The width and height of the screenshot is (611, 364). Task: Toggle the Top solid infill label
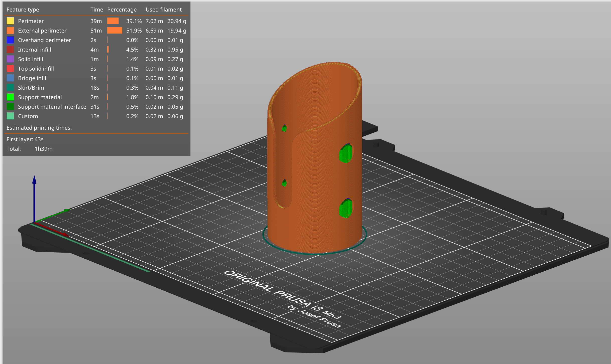tap(36, 69)
